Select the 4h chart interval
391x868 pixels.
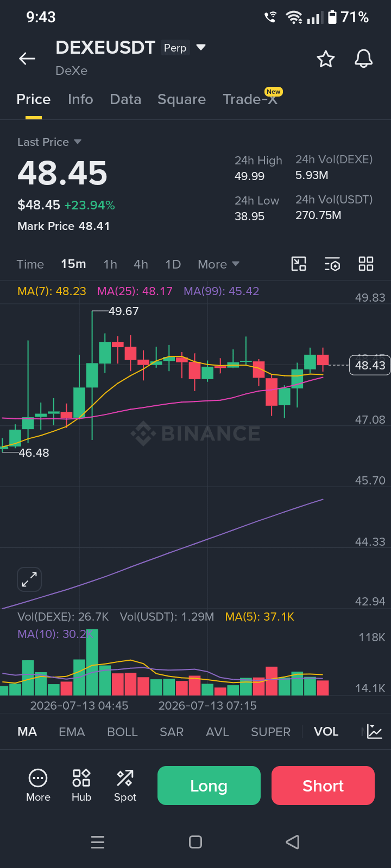click(141, 264)
